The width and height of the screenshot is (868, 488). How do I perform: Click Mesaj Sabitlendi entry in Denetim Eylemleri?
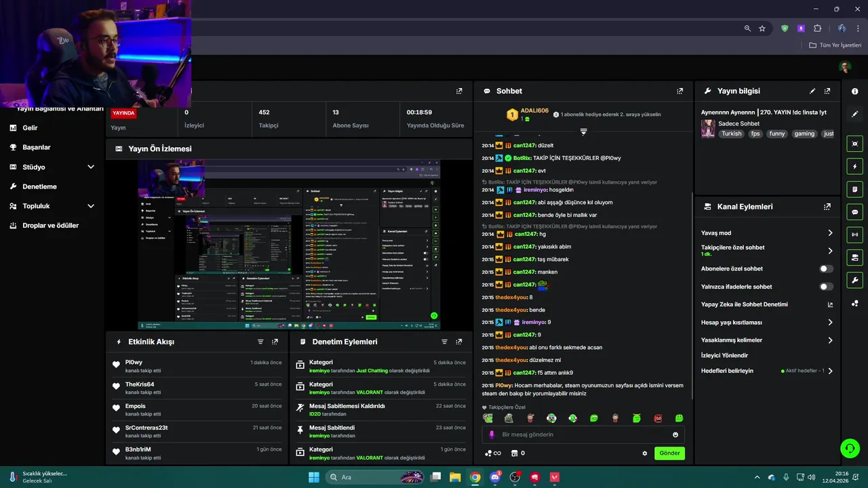point(380,432)
